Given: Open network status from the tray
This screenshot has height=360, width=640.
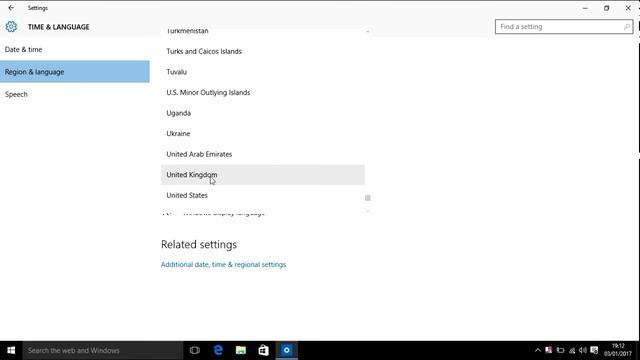Looking at the screenshot, I should point(572,350).
